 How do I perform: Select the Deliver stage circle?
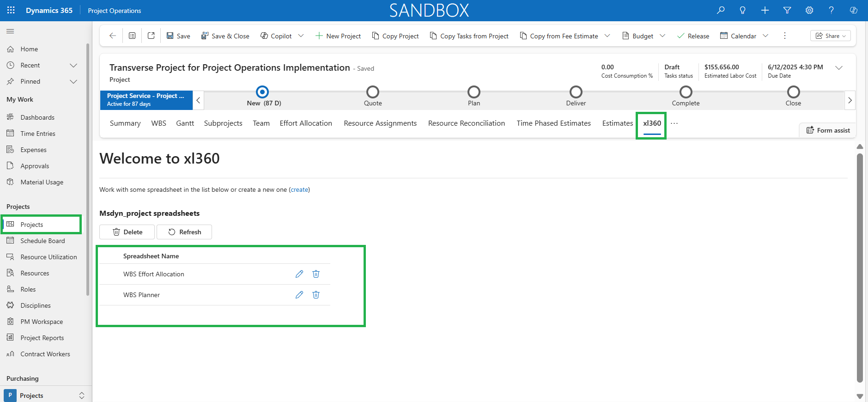[576, 91]
